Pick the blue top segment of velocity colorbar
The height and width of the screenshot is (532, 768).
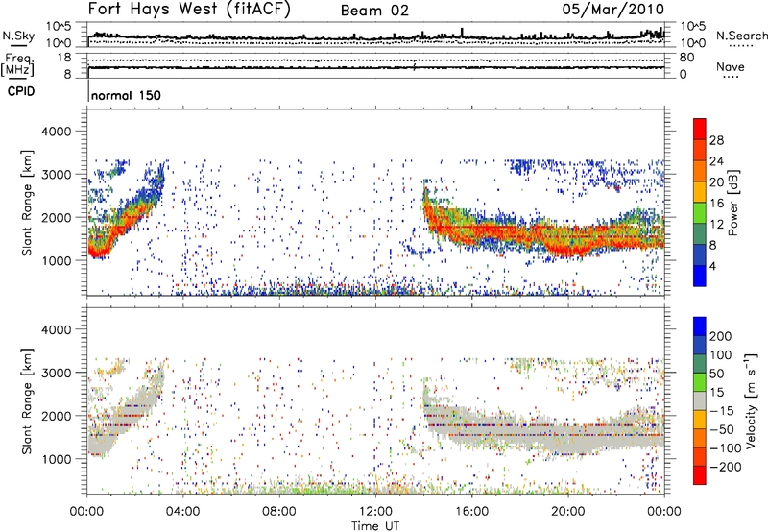pos(700,326)
